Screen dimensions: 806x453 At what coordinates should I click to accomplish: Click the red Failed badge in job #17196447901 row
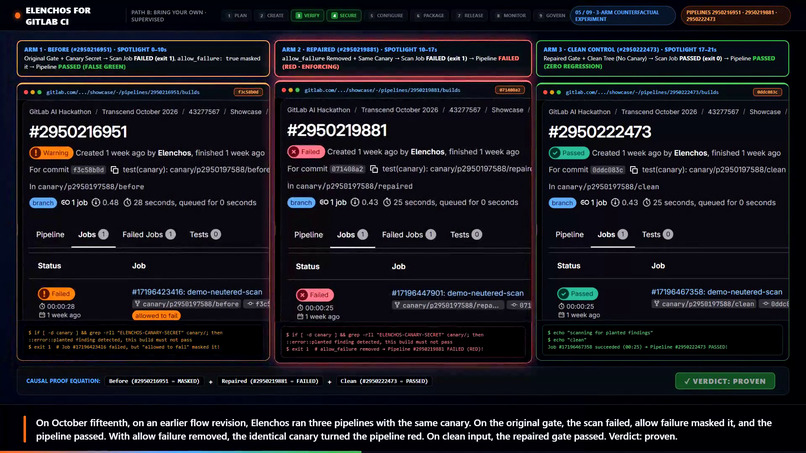pos(315,295)
